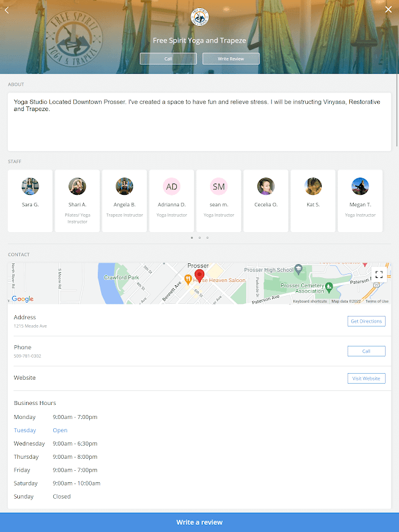Click the About description text box
The height and width of the screenshot is (532, 399).
pyautogui.click(x=199, y=122)
